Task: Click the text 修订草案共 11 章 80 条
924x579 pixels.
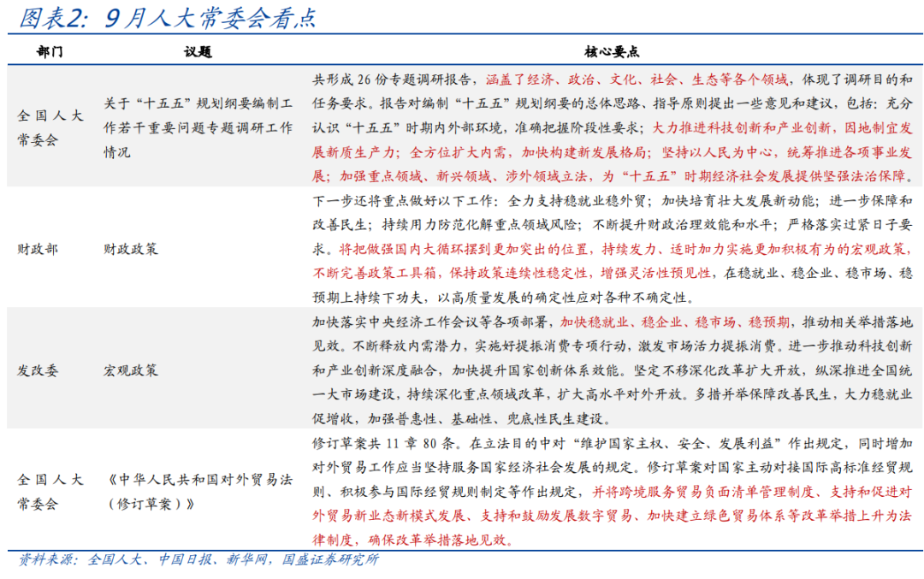Action: (x=385, y=444)
